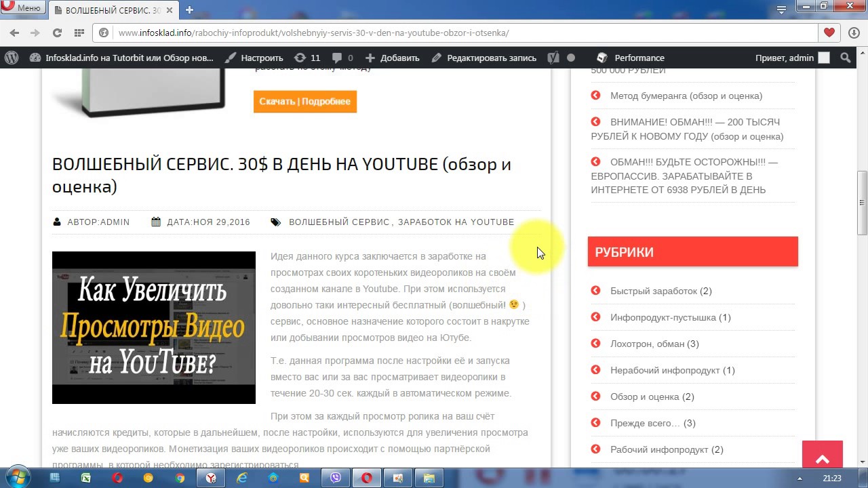Click the 21:23 taskbar clock
The width and height of the screenshot is (868, 488).
[832, 478]
